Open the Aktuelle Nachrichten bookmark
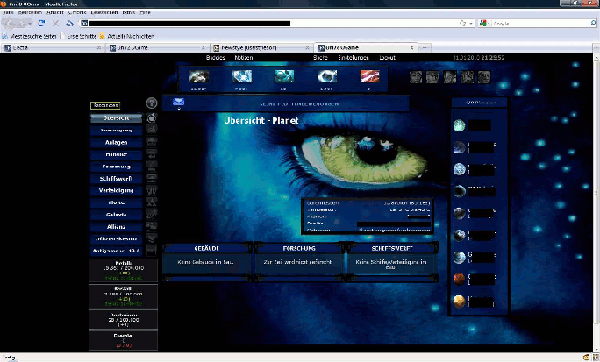The image size is (600, 362). (127, 36)
